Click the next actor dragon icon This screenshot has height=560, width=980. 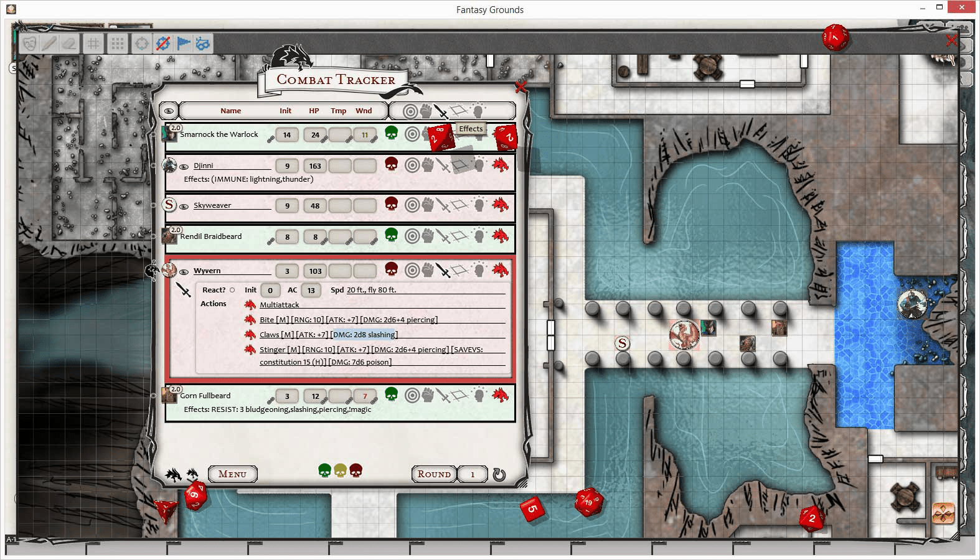tap(172, 475)
